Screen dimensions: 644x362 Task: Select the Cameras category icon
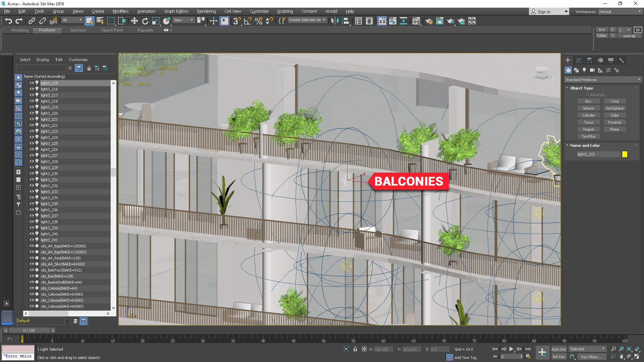coord(592,70)
